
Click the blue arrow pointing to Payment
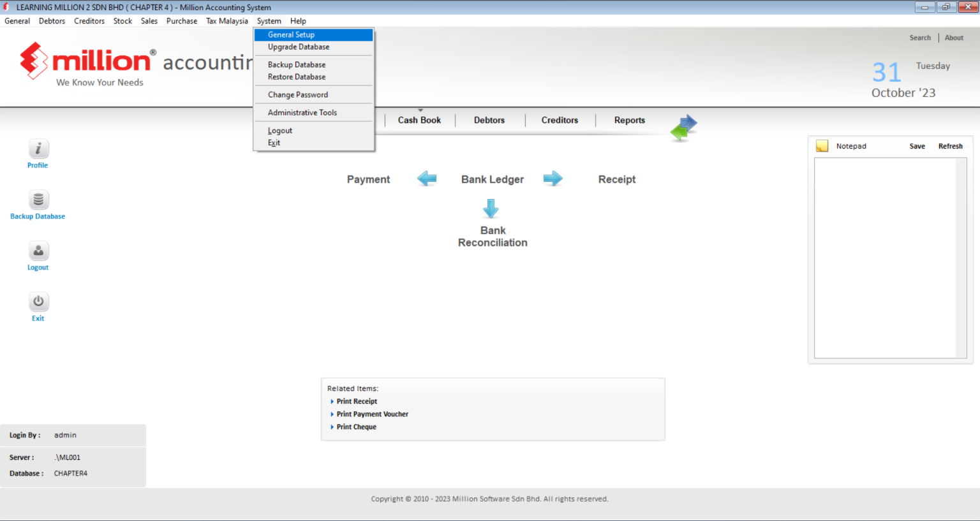427,179
